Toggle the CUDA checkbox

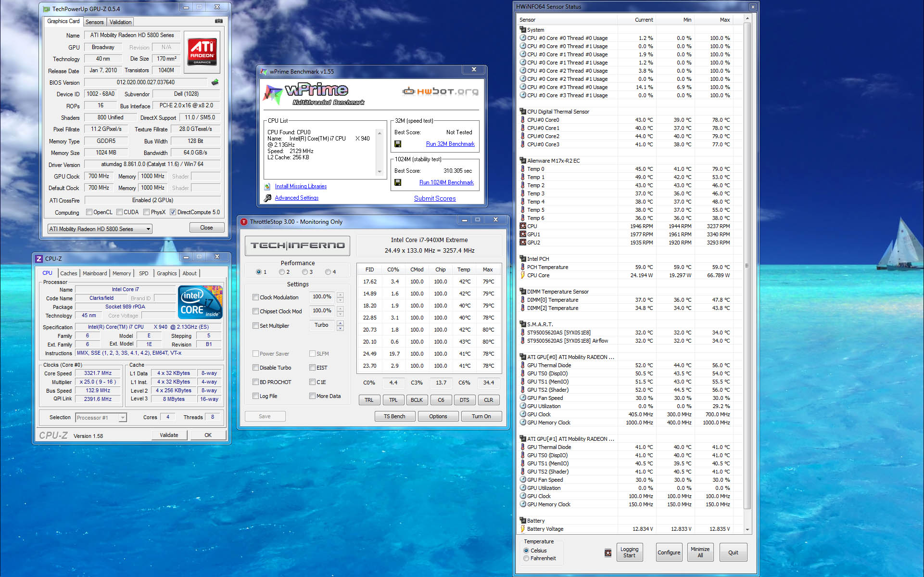(x=119, y=212)
